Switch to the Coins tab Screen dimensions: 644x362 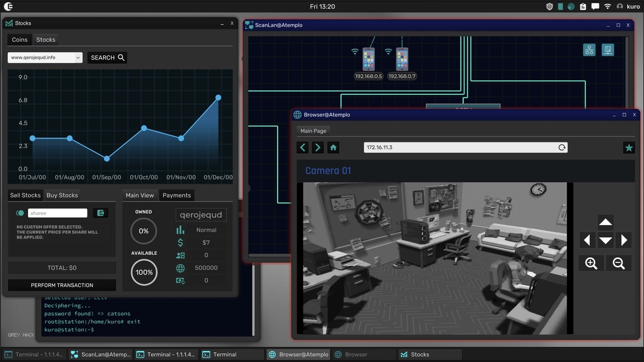[x=20, y=40]
